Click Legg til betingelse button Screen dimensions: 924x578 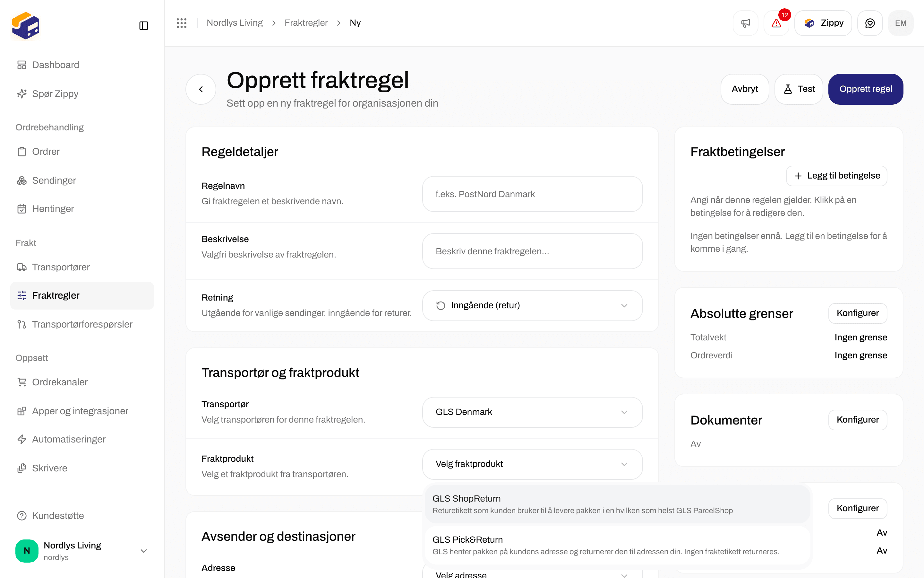click(836, 176)
